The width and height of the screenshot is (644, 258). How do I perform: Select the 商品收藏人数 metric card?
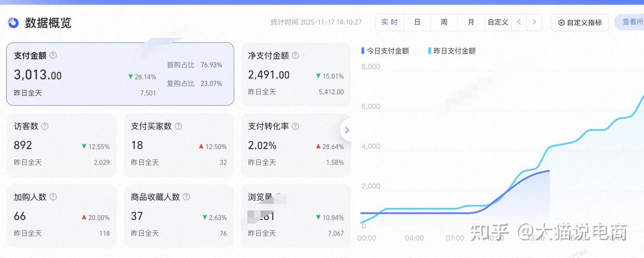(179, 216)
